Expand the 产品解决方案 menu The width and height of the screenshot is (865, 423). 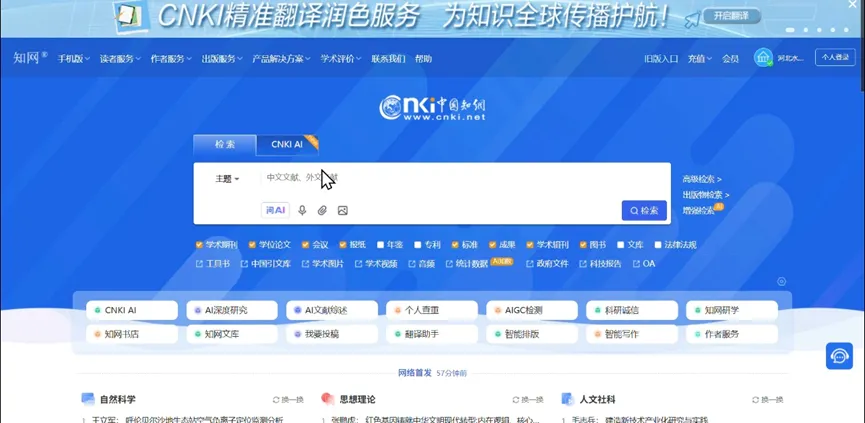coord(281,58)
